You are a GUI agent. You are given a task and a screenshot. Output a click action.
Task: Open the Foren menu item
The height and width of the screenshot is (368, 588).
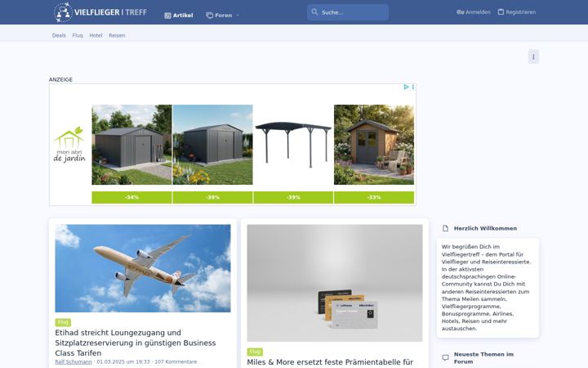(x=219, y=16)
